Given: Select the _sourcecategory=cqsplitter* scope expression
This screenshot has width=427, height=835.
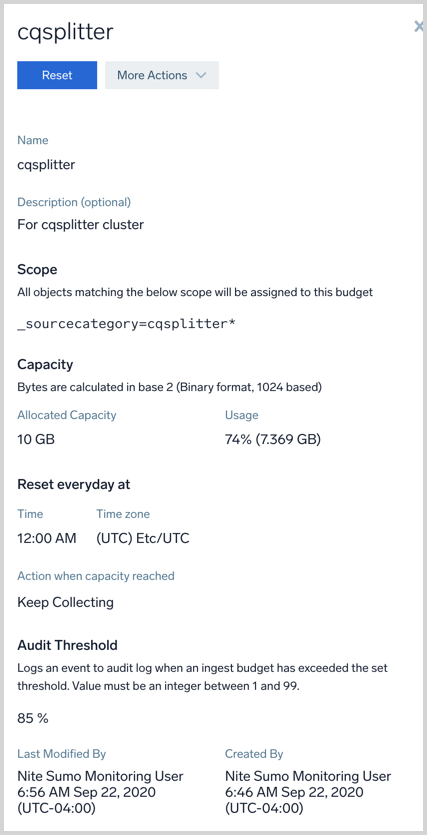Looking at the screenshot, I should (x=126, y=324).
